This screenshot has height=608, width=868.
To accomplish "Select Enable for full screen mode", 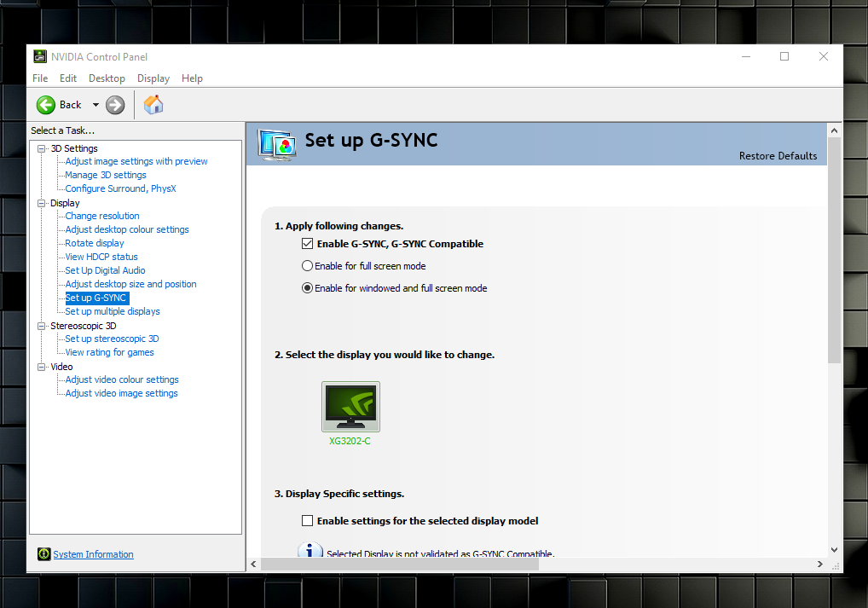I will click(307, 266).
